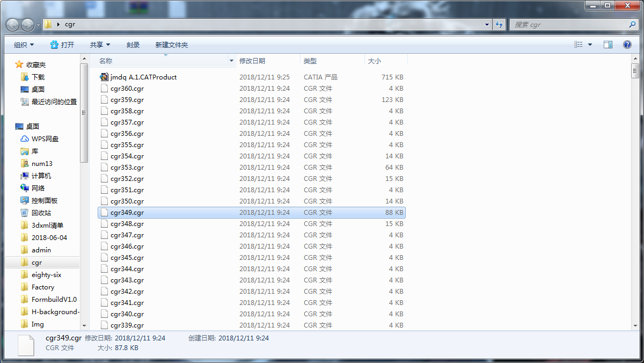Select the cgr355.cgr file icon
The height and width of the screenshot is (363, 644).
click(x=104, y=144)
